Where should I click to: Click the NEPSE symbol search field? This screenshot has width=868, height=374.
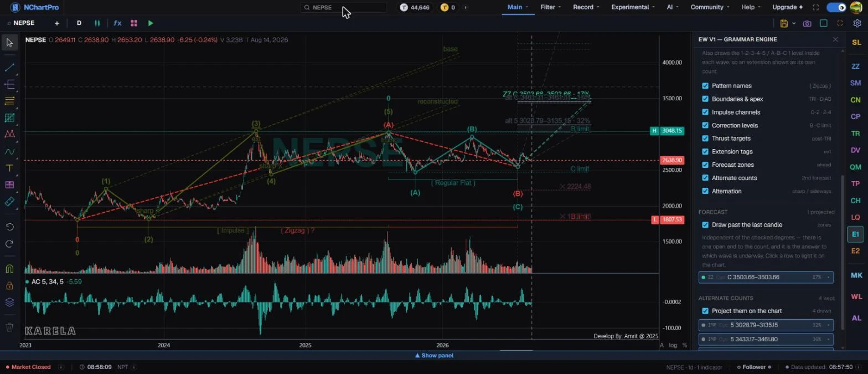point(343,7)
